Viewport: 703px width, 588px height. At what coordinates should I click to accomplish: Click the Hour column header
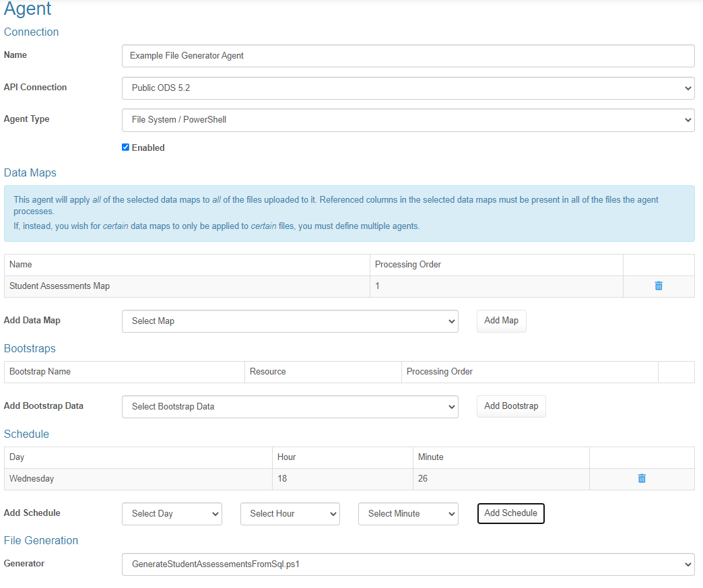(x=286, y=457)
